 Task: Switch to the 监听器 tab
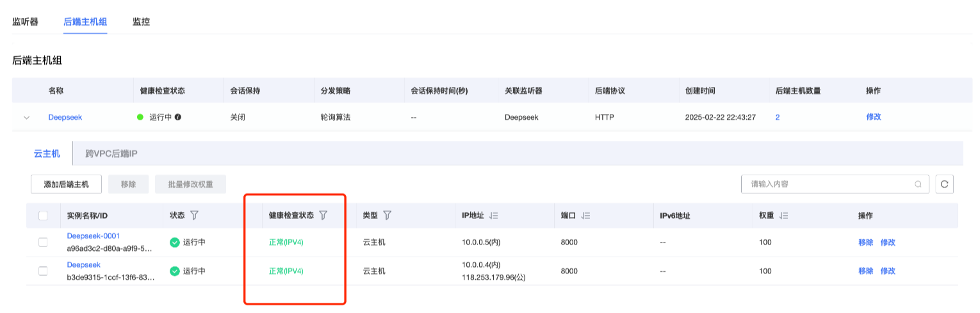tap(26, 22)
